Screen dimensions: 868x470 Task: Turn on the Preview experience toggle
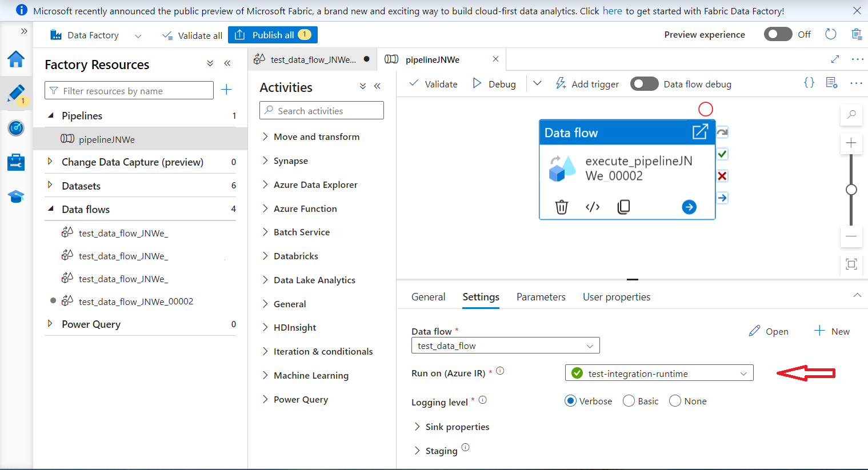coord(778,34)
